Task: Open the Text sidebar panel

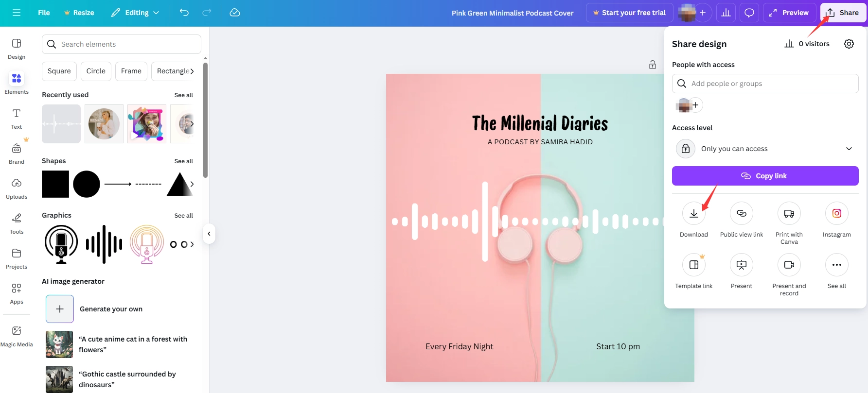Action: pyautogui.click(x=17, y=119)
